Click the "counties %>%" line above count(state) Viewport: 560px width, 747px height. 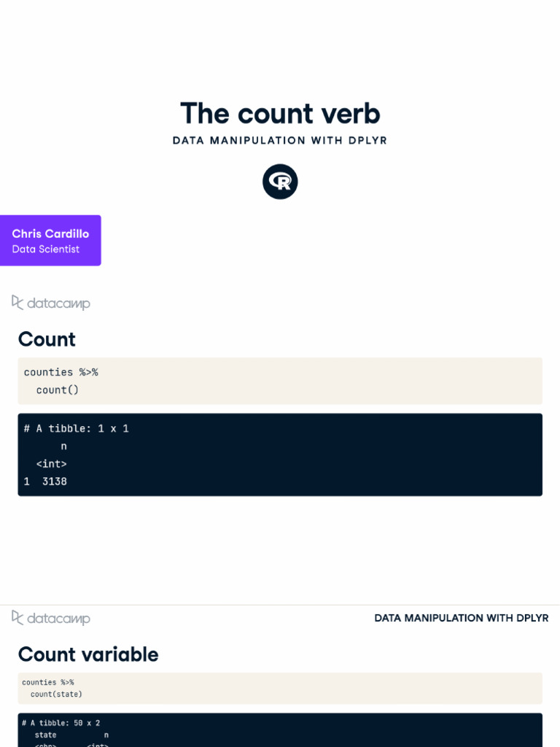pyautogui.click(x=47, y=682)
